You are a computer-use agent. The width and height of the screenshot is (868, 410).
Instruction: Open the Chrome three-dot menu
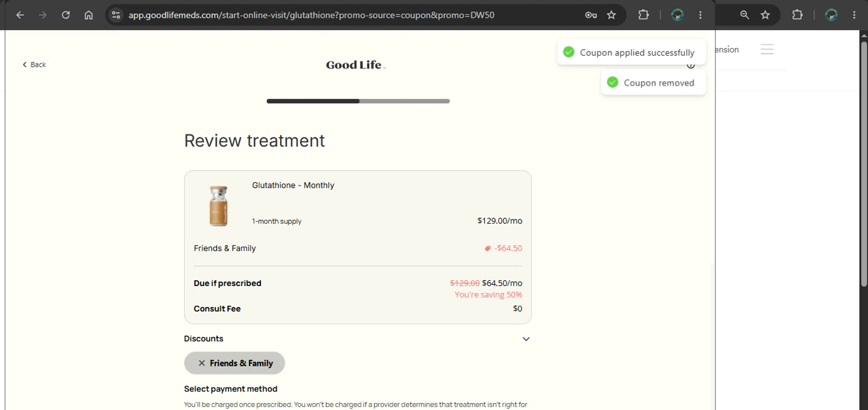click(701, 15)
